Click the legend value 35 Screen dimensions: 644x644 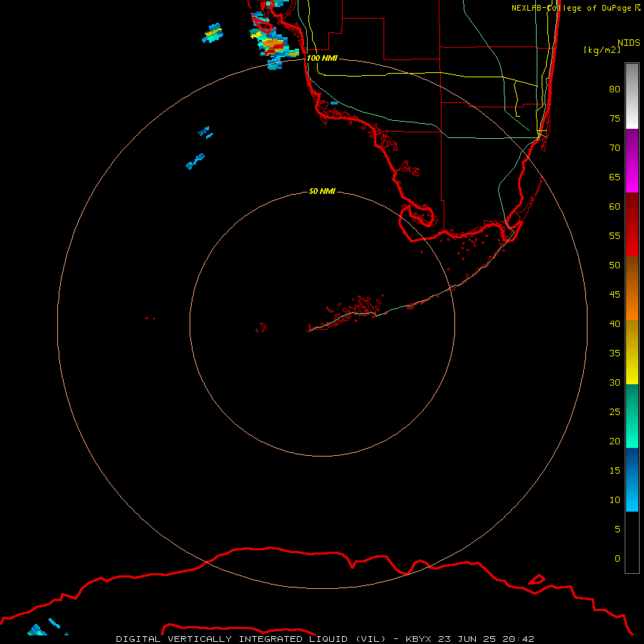615,353
